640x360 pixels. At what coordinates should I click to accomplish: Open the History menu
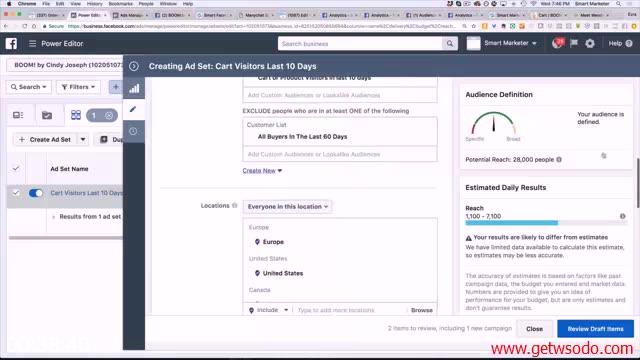pos(94,4)
